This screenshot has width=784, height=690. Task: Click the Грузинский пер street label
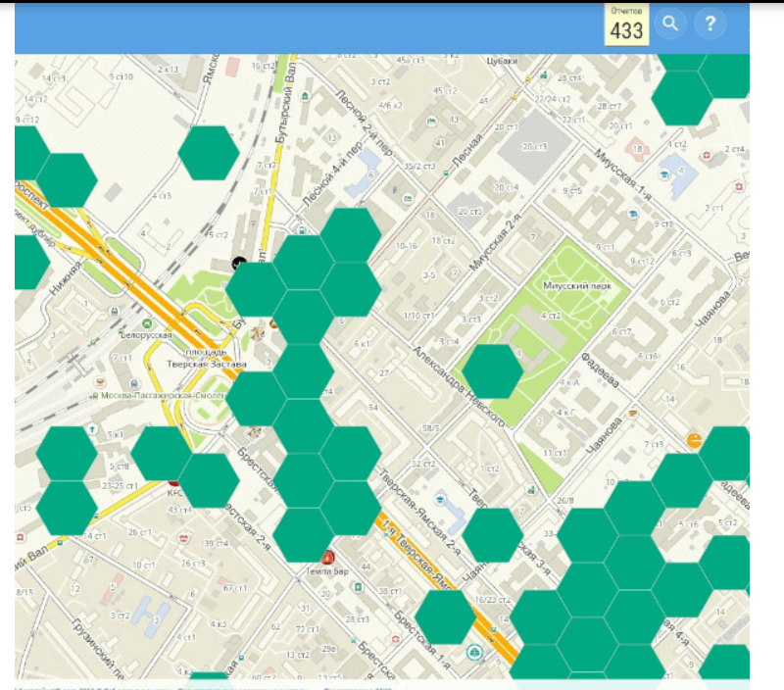point(99,651)
